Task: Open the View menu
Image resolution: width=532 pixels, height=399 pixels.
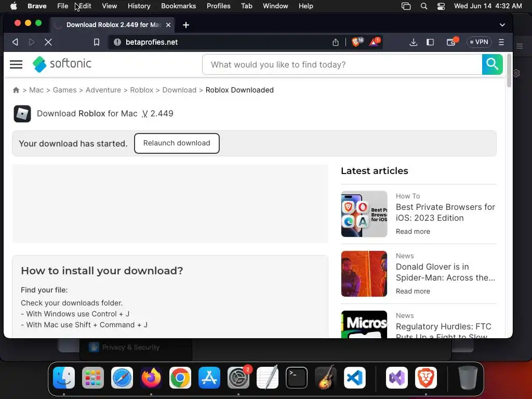Action: [x=109, y=6]
